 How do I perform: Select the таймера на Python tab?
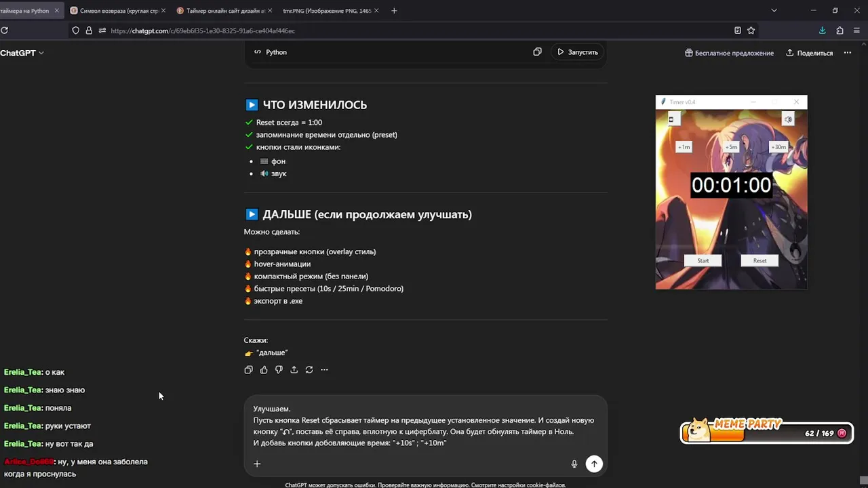point(24,11)
